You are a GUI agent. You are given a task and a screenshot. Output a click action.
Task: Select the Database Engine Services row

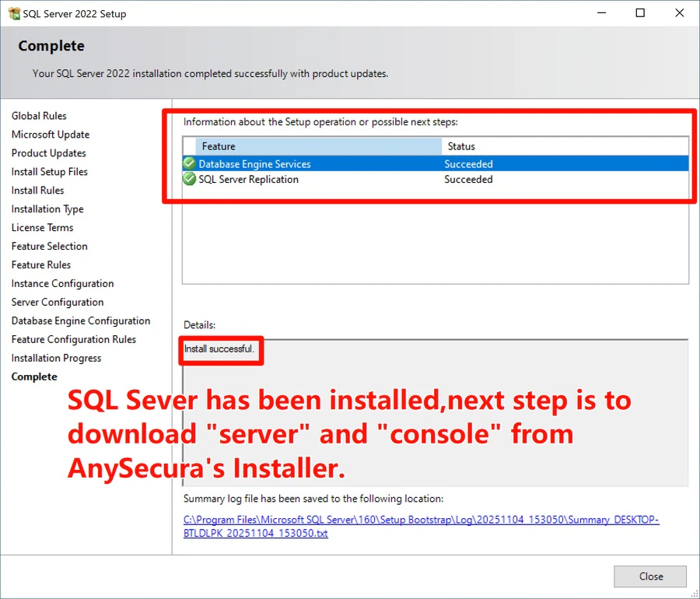[x=436, y=163]
